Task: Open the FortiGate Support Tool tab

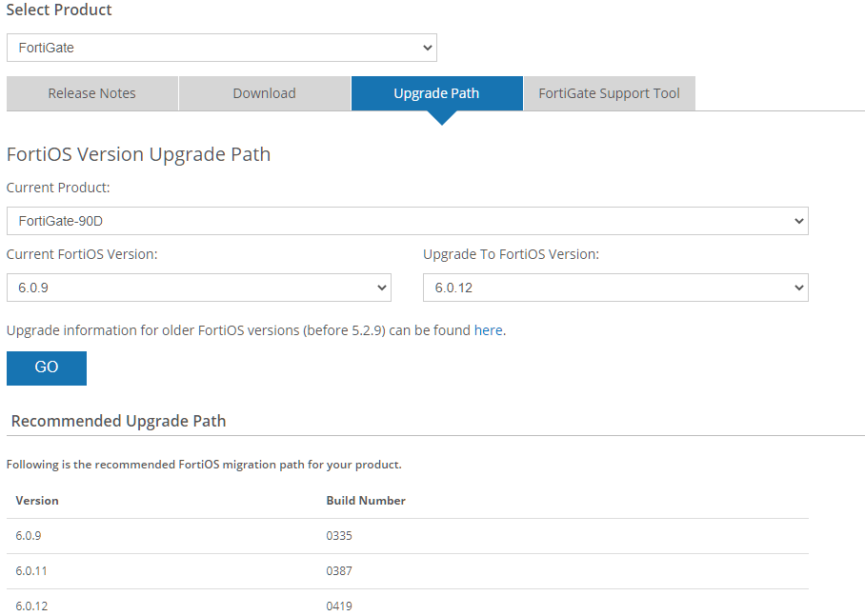Action: tap(609, 93)
